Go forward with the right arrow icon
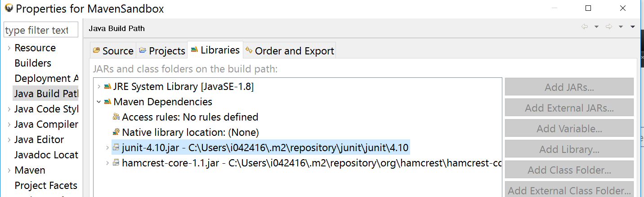Image resolution: width=644 pixels, height=197 pixels. click(609, 27)
